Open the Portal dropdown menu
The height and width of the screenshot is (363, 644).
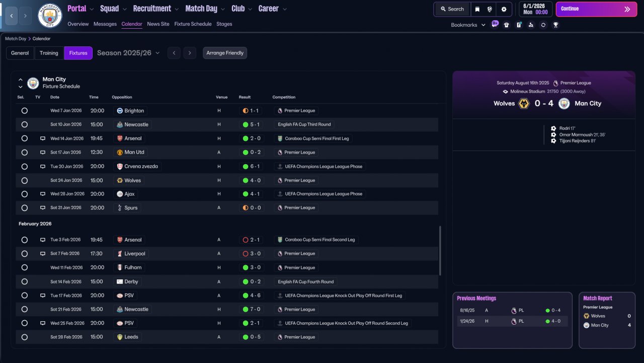[x=80, y=9]
